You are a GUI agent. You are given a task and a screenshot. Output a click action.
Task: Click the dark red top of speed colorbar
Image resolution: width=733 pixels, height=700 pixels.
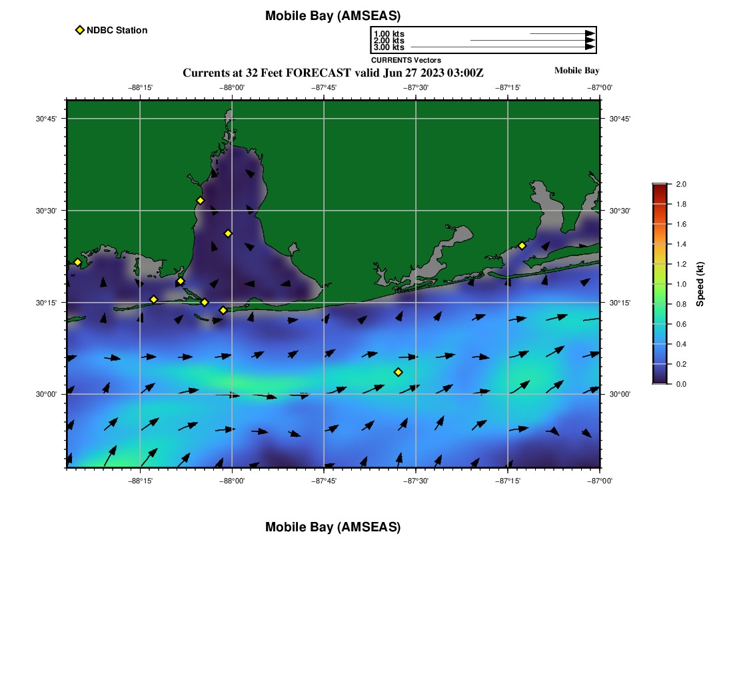[x=660, y=187]
